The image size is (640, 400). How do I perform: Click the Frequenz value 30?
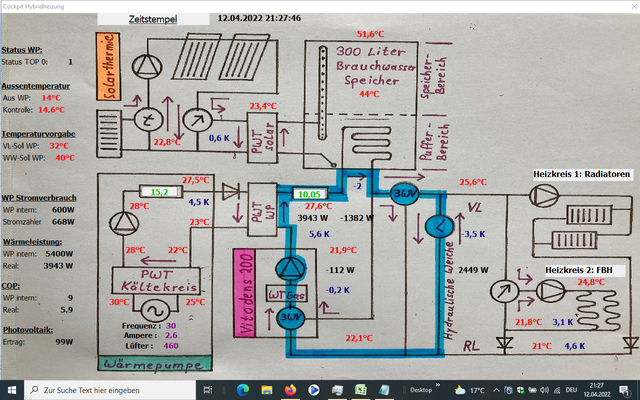tap(171, 326)
